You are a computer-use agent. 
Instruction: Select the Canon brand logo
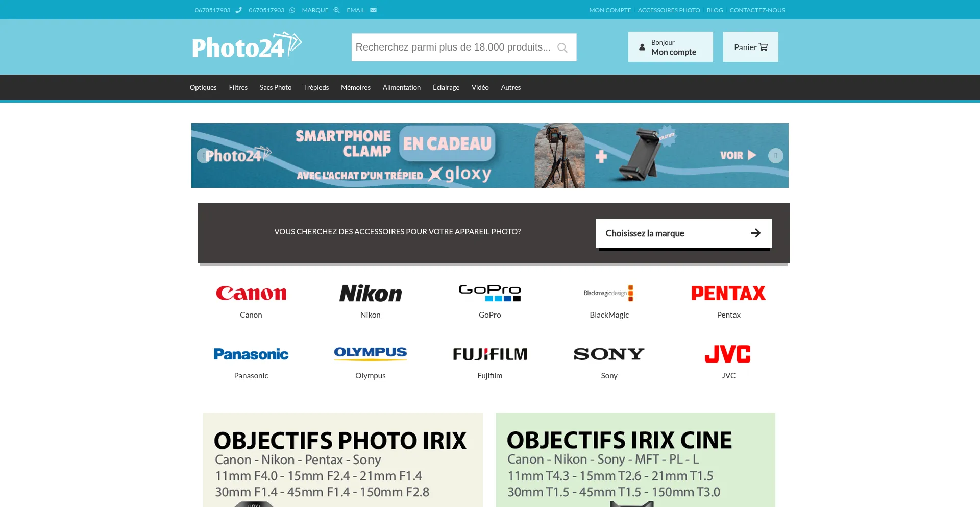tap(251, 293)
